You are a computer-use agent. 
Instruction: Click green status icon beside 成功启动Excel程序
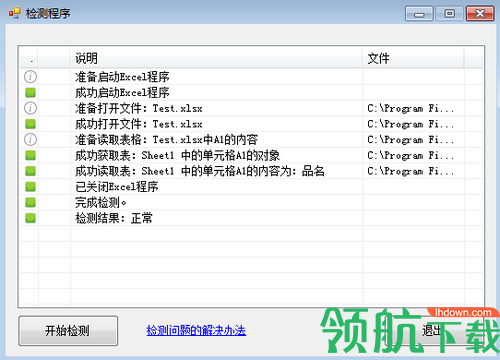coord(30,92)
